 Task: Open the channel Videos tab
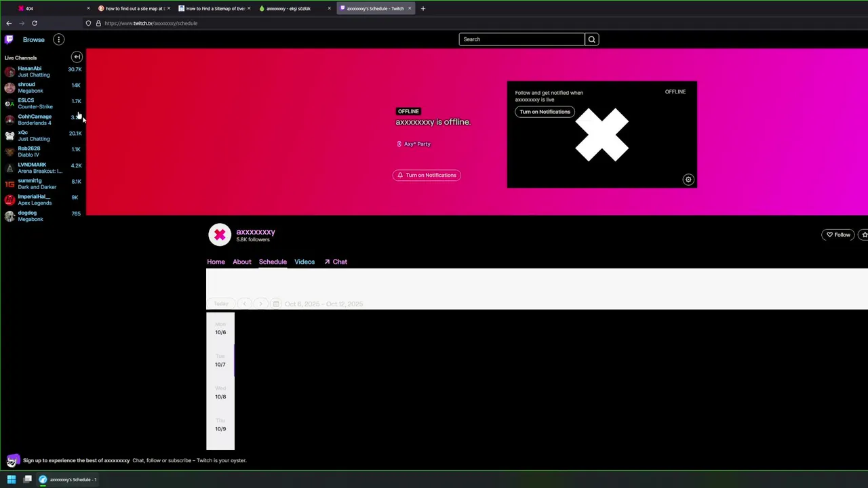[304, 262]
